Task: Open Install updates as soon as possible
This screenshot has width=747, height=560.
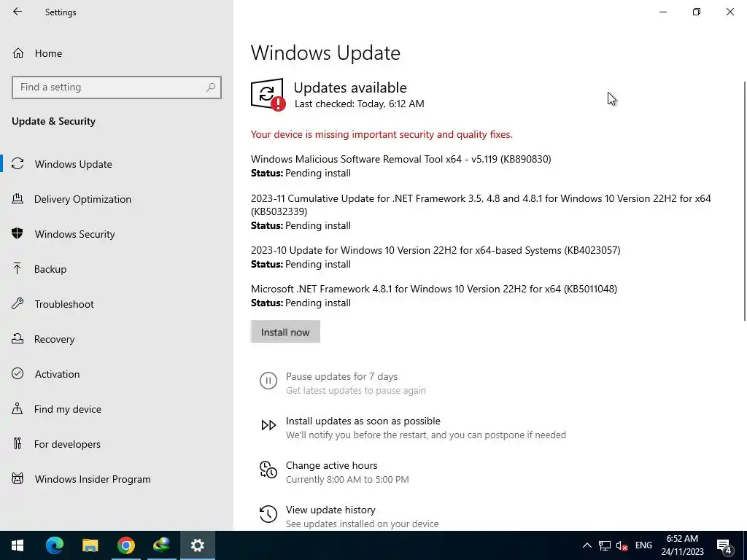Action: (413, 427)
